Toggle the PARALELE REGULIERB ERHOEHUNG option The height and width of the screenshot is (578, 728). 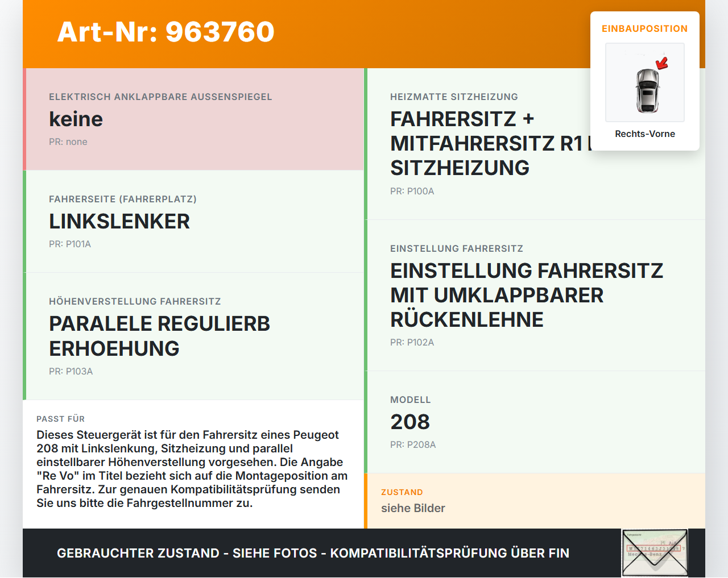tap(193, 335)
